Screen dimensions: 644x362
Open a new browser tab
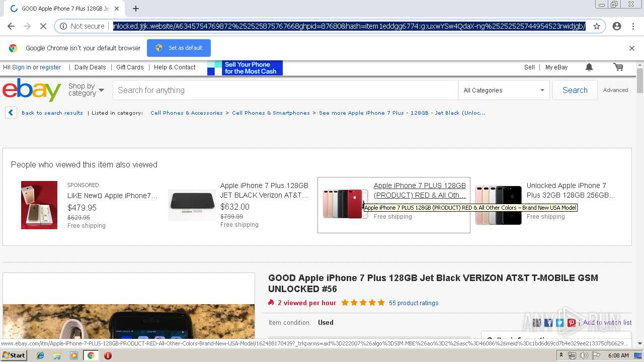click(x=135, y=9)
